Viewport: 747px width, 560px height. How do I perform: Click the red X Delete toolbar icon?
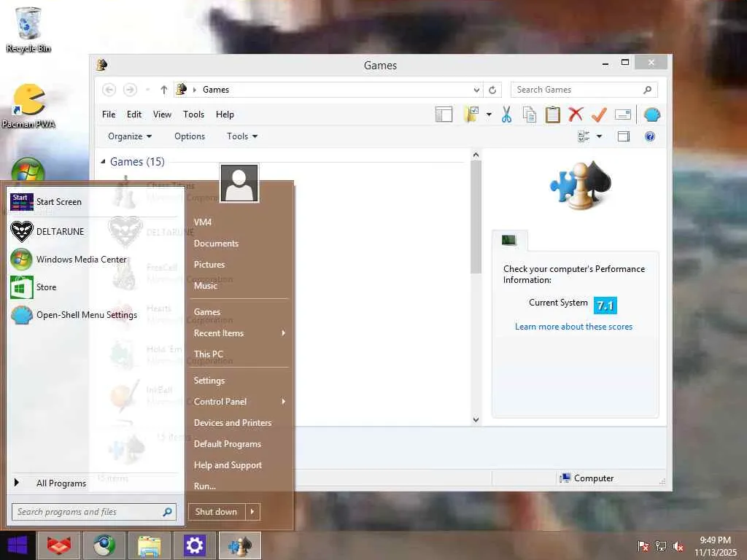576,114
